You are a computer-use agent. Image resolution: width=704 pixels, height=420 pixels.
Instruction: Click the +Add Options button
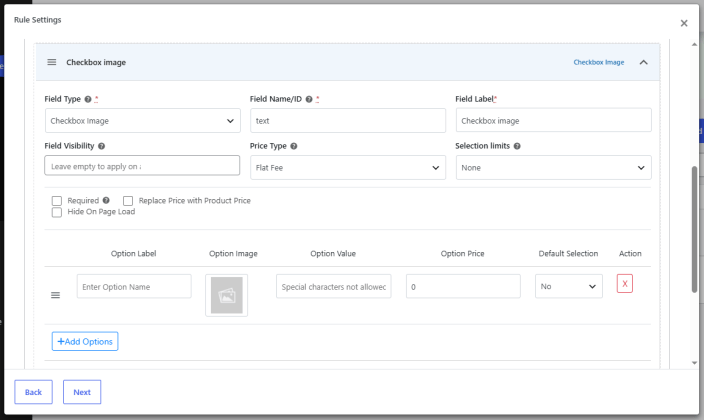85,341
